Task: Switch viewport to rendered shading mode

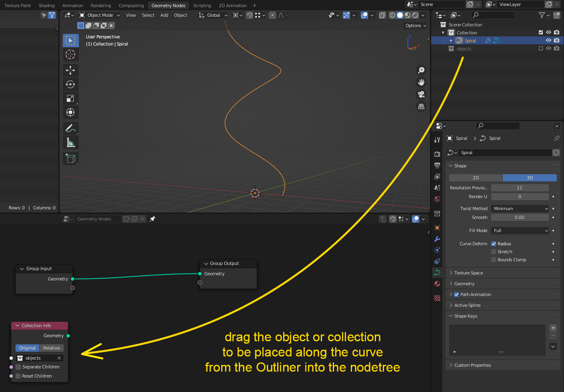Action: (x=415, y=15)
